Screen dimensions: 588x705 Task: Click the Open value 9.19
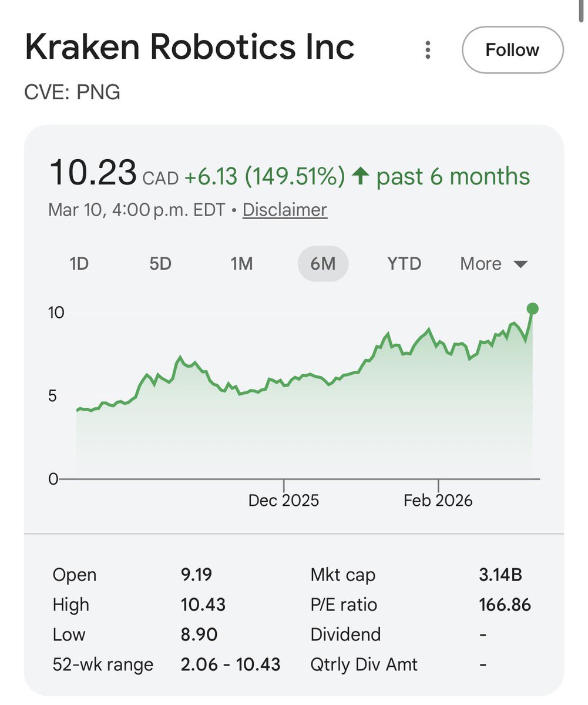[197, 574]
